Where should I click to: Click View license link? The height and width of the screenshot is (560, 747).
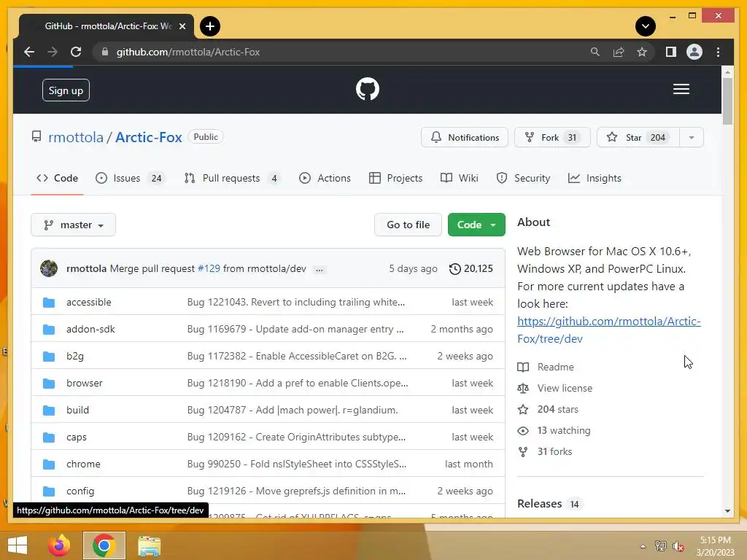pos(555,388)
